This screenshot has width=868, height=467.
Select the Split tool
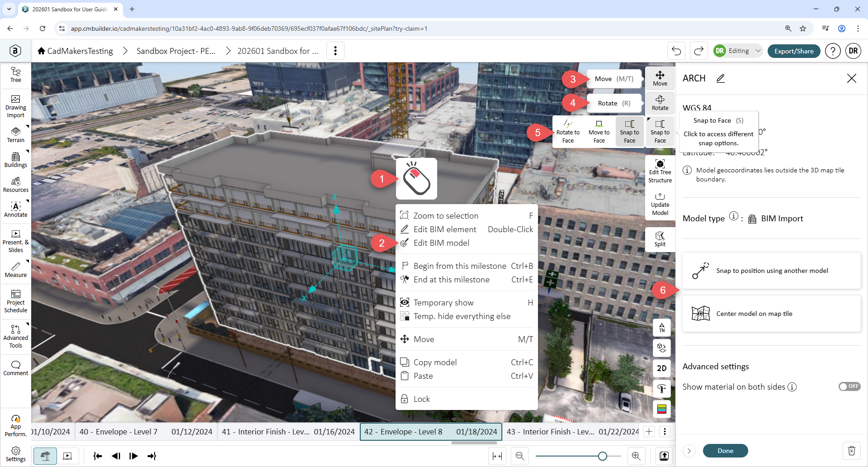tap(660, 239)
